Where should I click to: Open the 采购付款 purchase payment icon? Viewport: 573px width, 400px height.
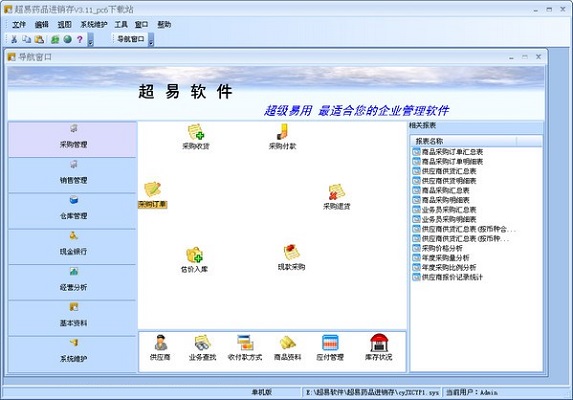282,137
